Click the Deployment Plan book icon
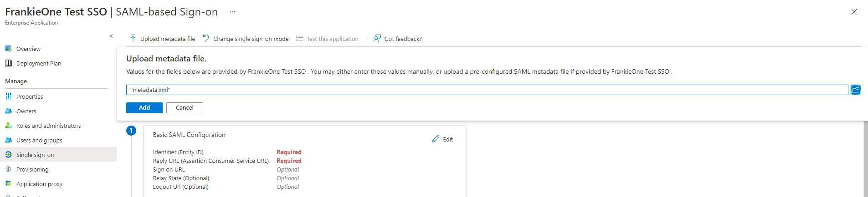This screenshot has height=197, width=868. 8,63
